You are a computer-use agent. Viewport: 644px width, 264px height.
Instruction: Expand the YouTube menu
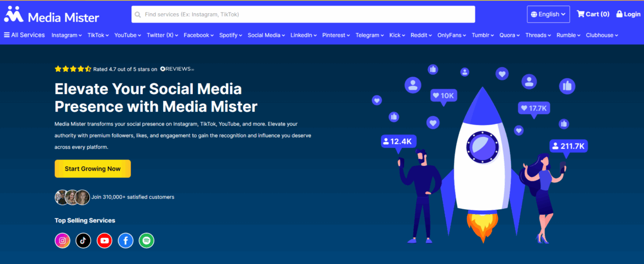[128, 35]
